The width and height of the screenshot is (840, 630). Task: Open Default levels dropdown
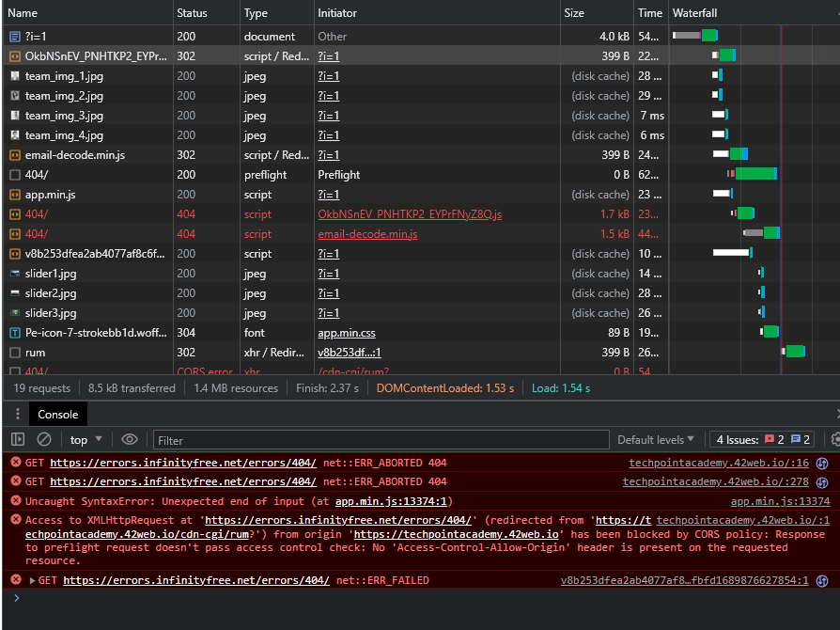point(656,440)
